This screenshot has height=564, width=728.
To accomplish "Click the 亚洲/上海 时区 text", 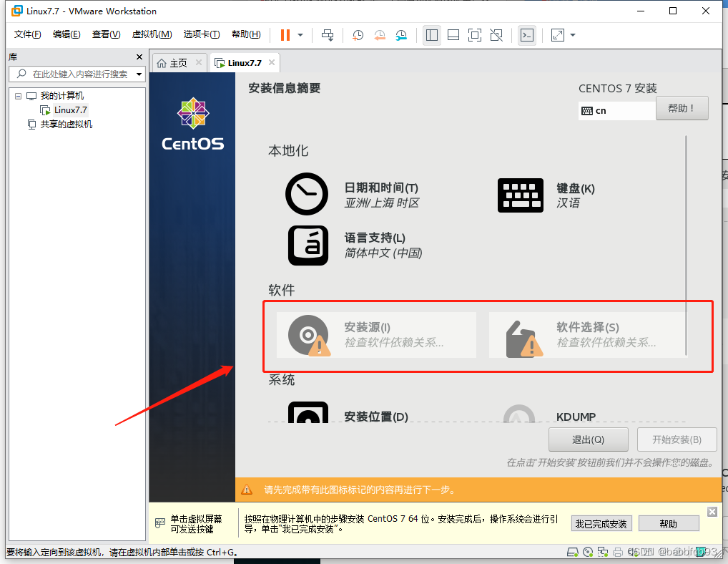I will [x=382, y=203].
